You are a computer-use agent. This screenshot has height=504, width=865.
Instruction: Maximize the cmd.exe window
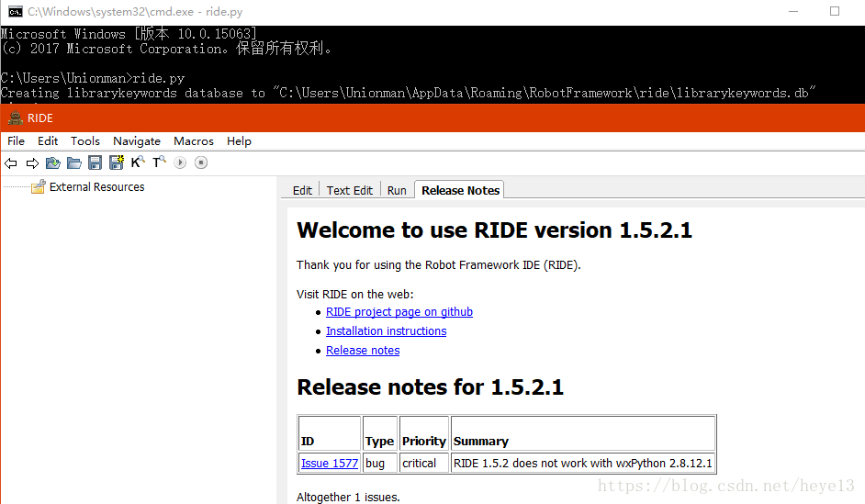pos(835,12)
